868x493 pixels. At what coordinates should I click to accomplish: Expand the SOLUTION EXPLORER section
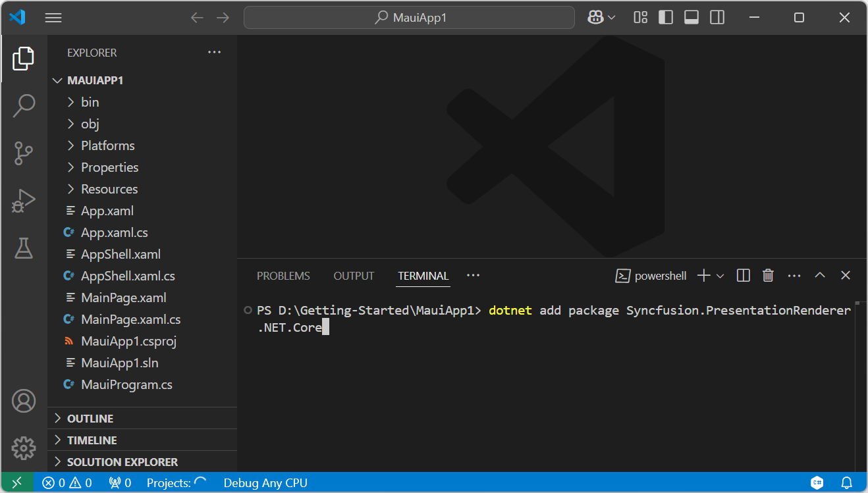142,461
